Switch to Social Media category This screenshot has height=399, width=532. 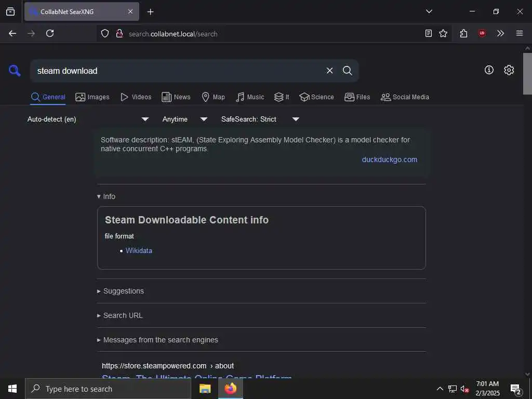click(x=405, y=97)
